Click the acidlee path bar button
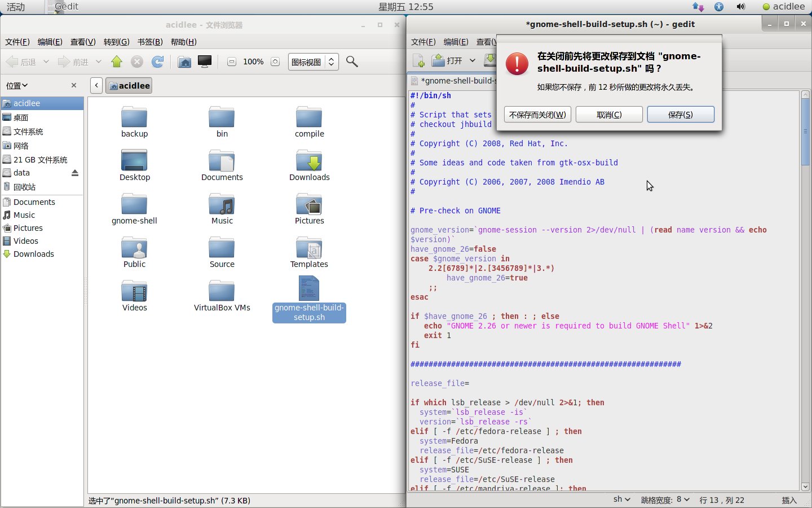This screenshot has width=812, height=508. (129, 86)
